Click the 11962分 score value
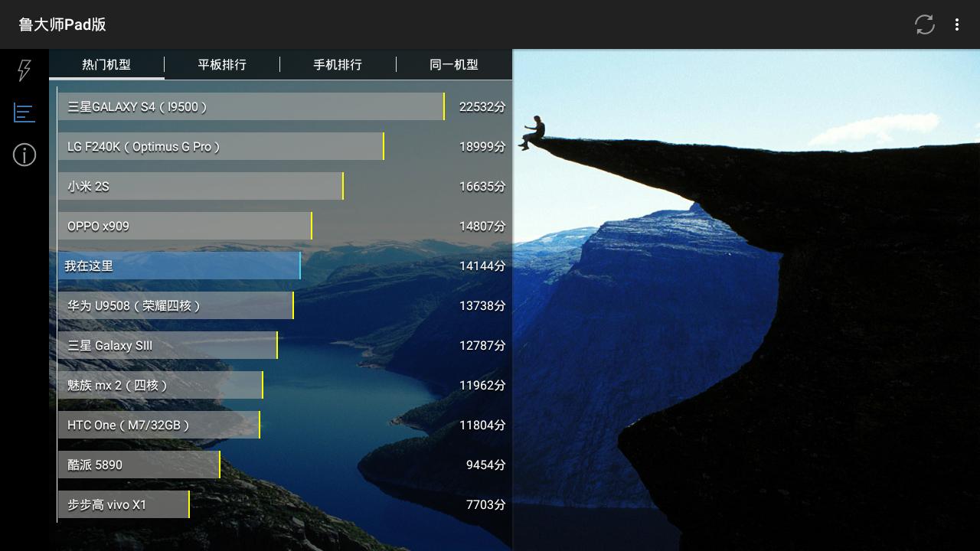 [x=482, y=386]
